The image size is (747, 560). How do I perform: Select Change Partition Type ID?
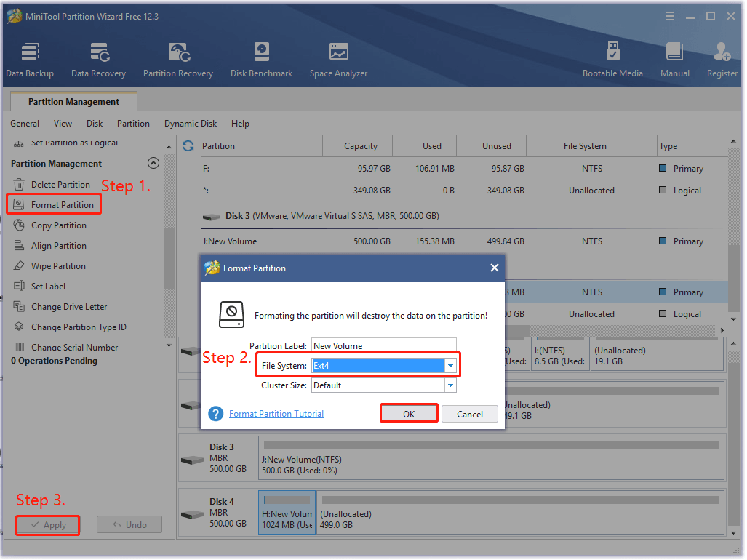pyautogui.click(x=70, y=327)
